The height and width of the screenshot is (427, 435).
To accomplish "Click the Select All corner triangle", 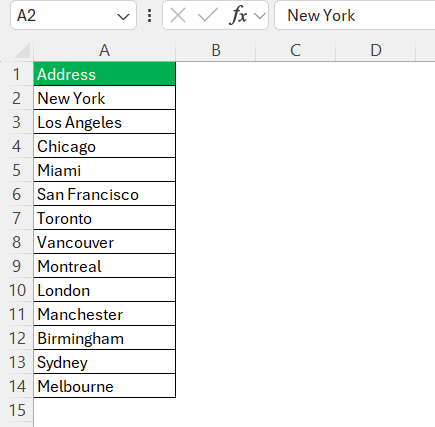I will pos(22,51).
